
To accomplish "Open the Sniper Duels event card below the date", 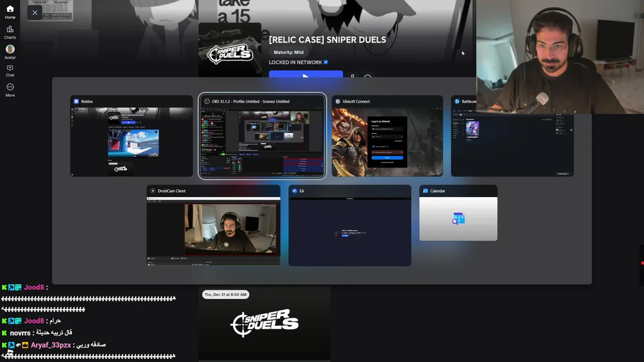I will 264,323.
